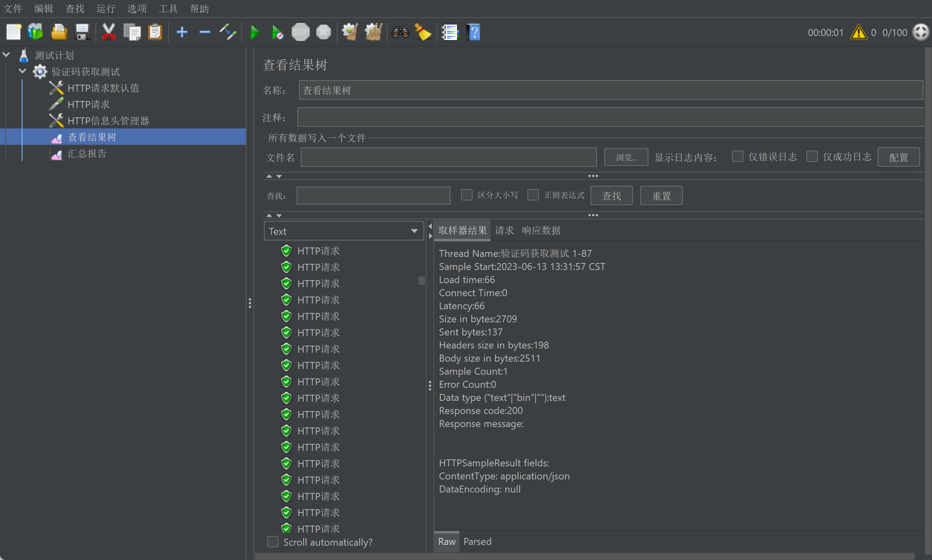Click the Paste clipboard icon
This screenshot has width=932, height=560.
[x=155, y=32]
